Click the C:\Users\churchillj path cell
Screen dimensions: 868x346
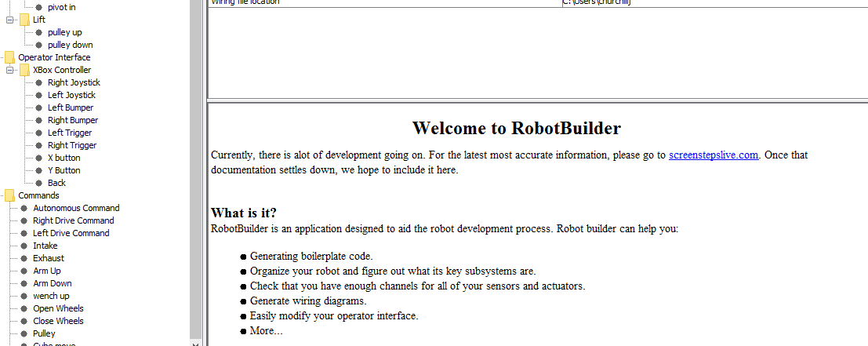coord(714,3)
